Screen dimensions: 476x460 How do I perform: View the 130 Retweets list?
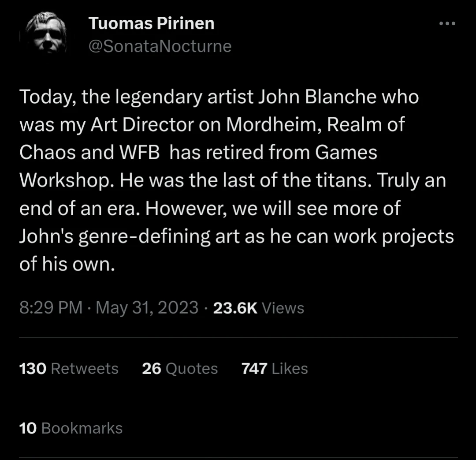pos(68,368)
